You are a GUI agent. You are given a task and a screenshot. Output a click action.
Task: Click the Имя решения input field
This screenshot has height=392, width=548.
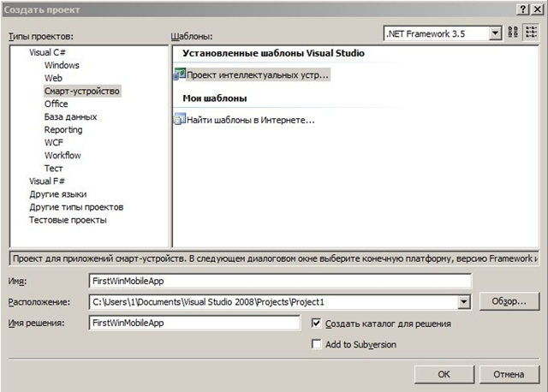coord(194,323)
